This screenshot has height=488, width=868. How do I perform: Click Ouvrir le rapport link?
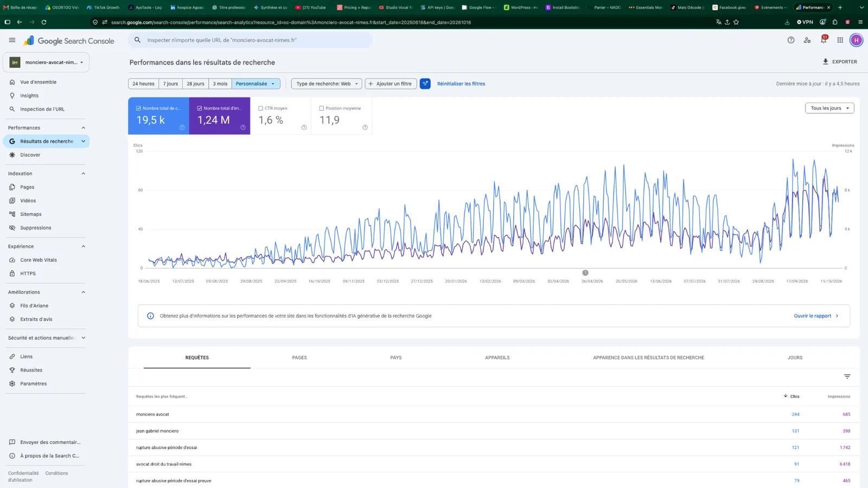816,316
